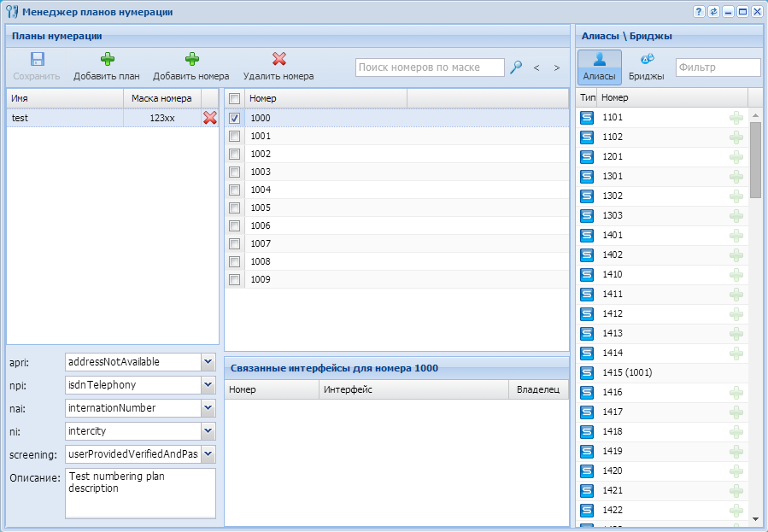Add alias 1101 with plus icon

coord(736,118)
